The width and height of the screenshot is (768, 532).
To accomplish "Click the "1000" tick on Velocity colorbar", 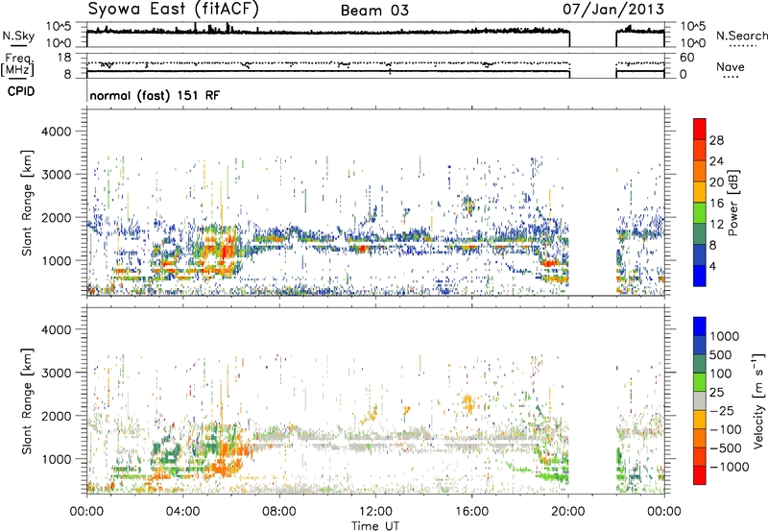I will point(725,336).
